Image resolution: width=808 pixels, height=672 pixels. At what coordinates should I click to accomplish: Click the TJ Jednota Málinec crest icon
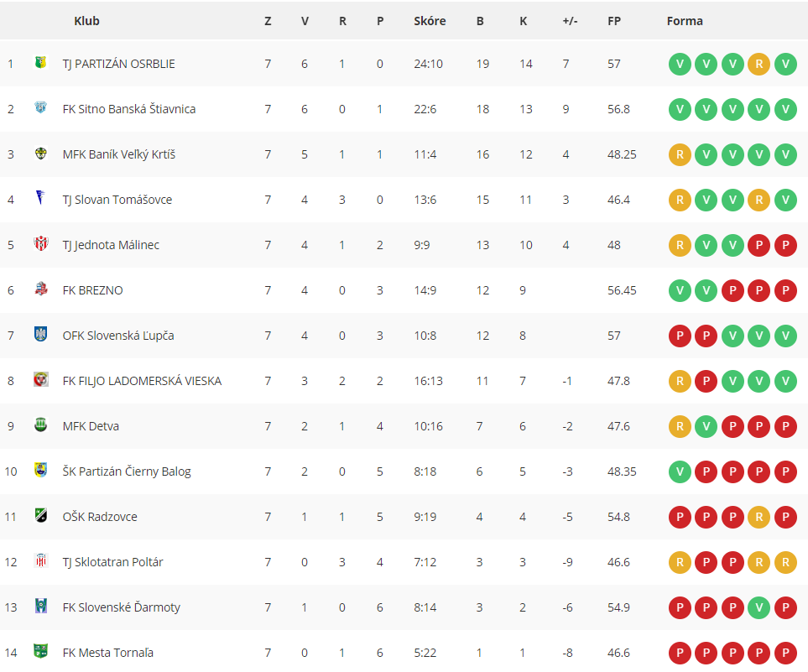click(41, 244)
